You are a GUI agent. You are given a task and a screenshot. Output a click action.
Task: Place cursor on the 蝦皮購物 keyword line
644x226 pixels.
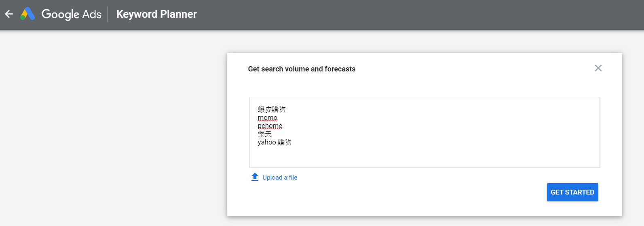pos(272,109)
